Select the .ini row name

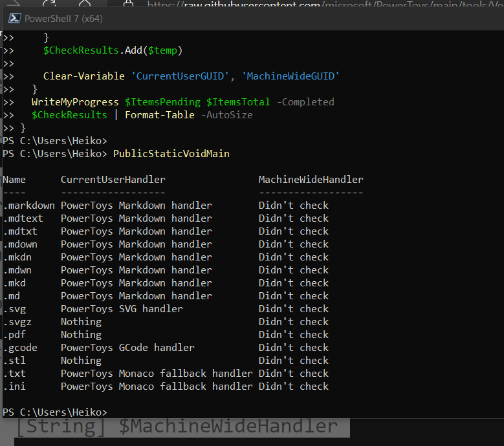[x=14, y=387]
